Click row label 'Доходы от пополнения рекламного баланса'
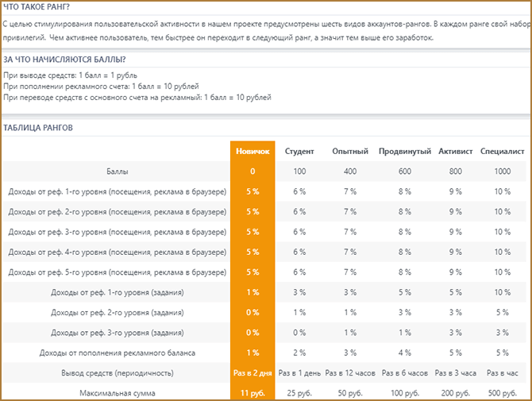532x401 pixels. [117, 353]
